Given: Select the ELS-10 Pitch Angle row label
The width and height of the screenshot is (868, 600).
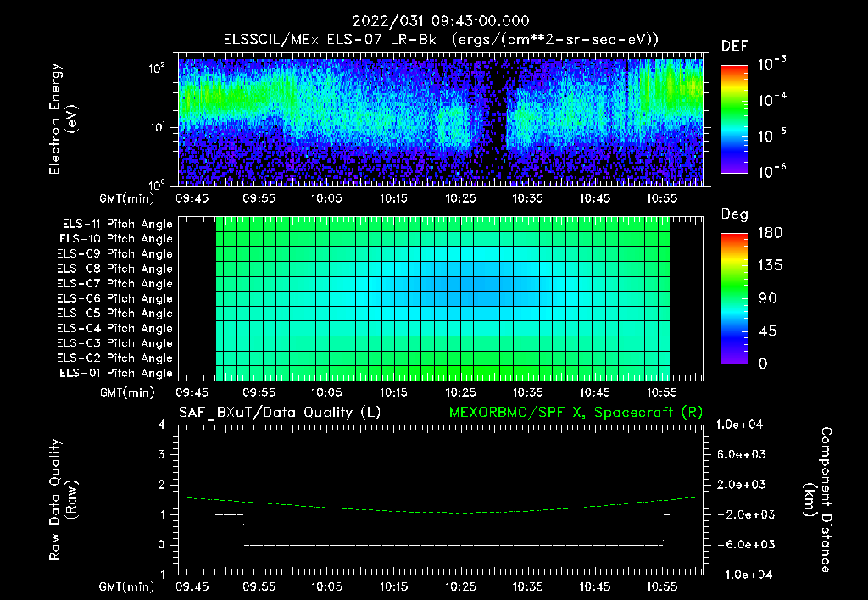Looking at the screenshot, I should pos(116,239).
